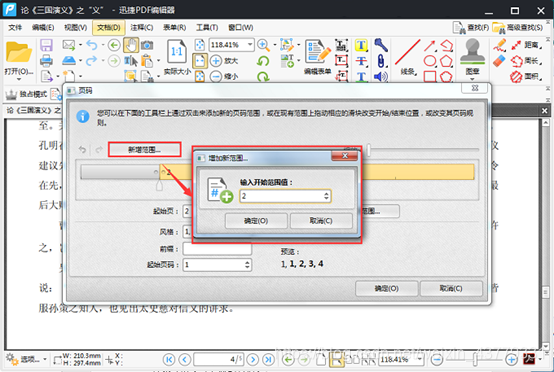This screenshot has width=554, height=372.
Task: Close the add new range dialog
Action: pos(344,156)
